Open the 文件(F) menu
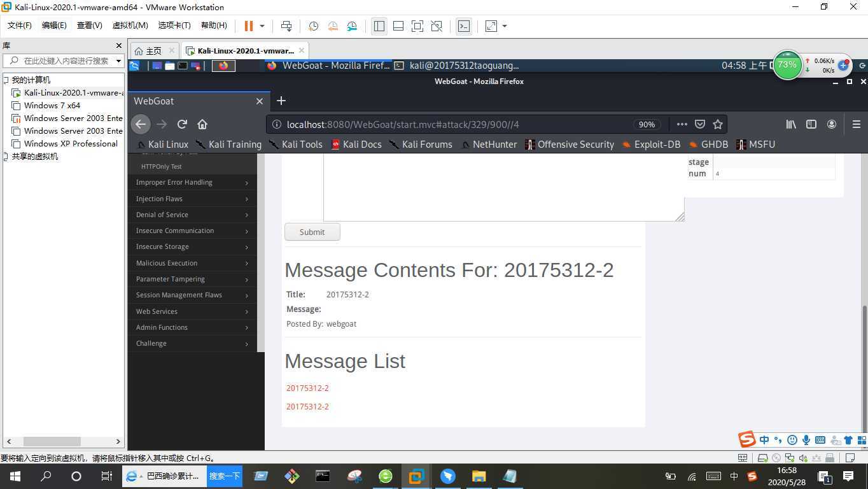Screen dimensions: 868x489 point(20,25)
